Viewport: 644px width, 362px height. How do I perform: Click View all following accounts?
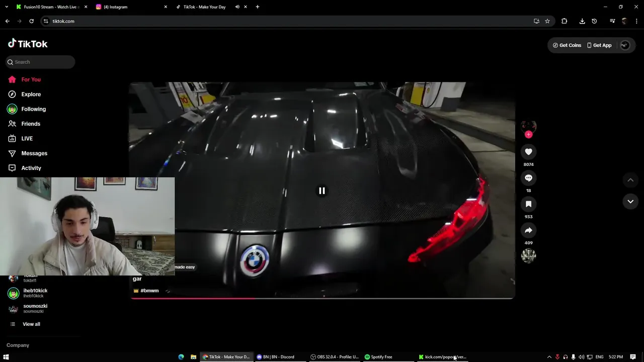point(31,324)
